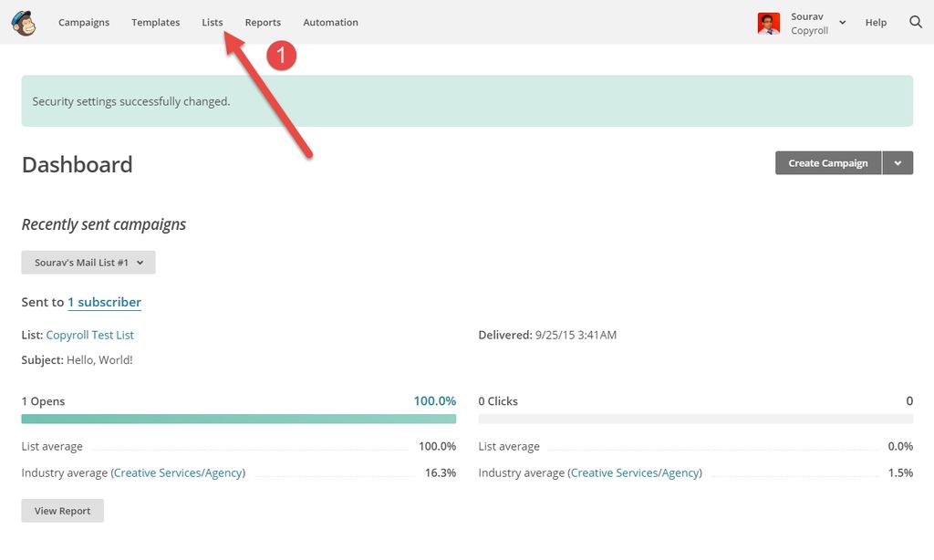Click the View Report button
Screen dimensions: 934x560
pyautogui.click(x=63, y=511)
